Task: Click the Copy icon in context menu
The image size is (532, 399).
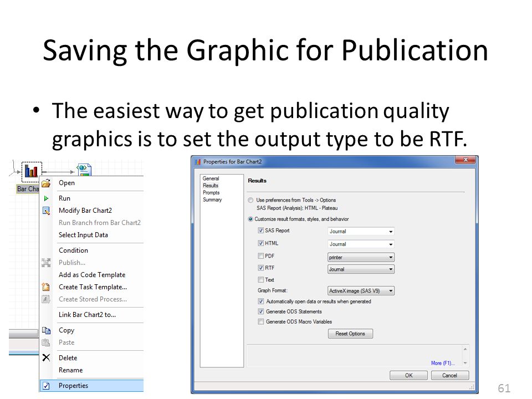Action: click(x=46, y=330)
